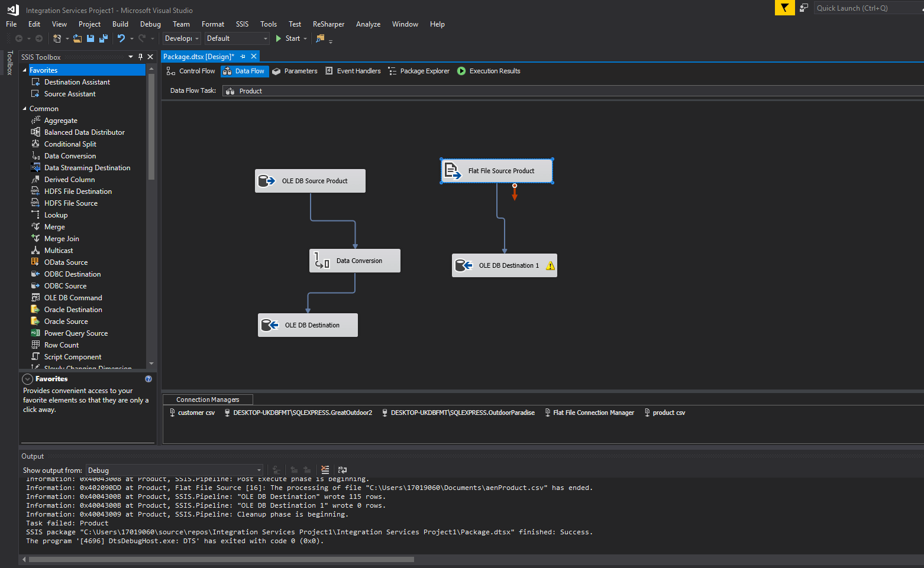Select the Data Conversion toolbox item
This screenshot has height=568, width=924.
70,155
